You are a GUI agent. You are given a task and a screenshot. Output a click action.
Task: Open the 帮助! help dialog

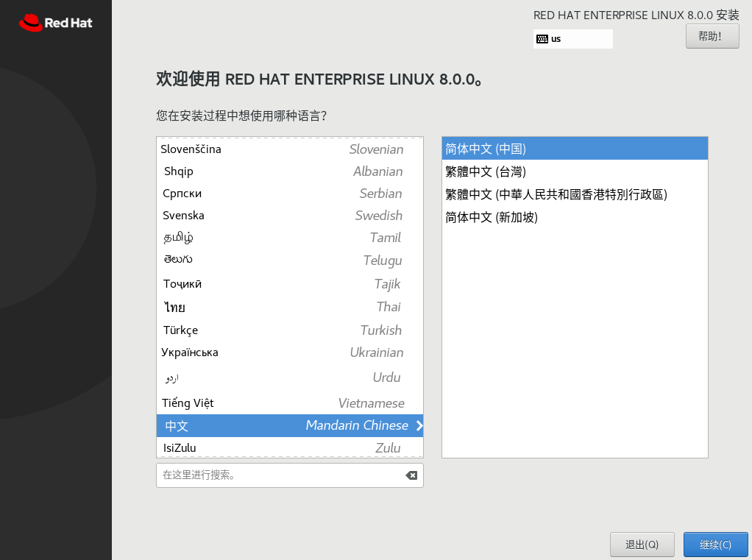tap(712, 35)
